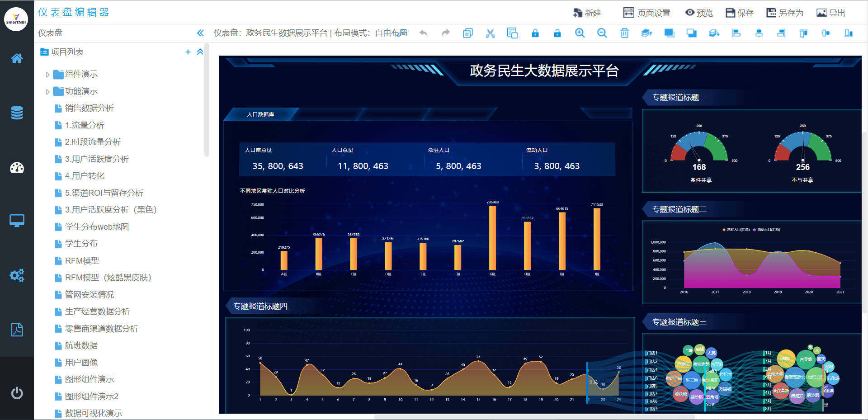Open the dashboard gauge sidebar icon

pyautogui.click(x=17, y=168)
